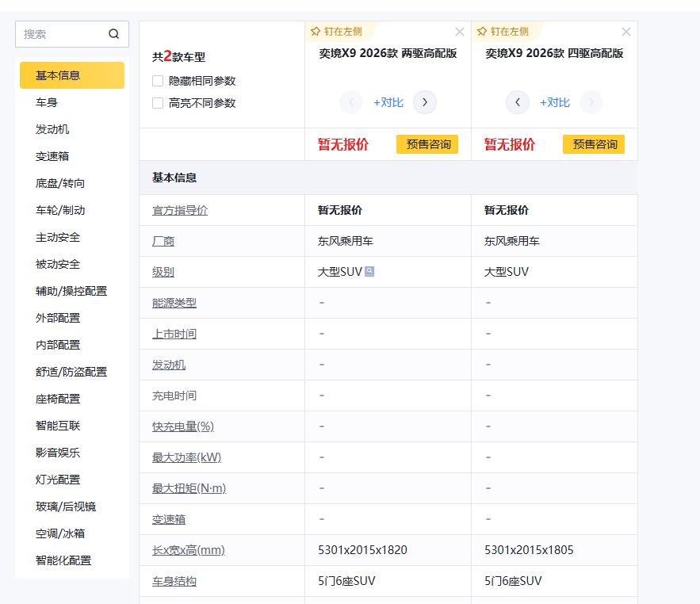This screenshot has height=604, width=700.
Task: Click 奕境X9 2026款 四驱高配版 title
Action: [x=554, y=53]
